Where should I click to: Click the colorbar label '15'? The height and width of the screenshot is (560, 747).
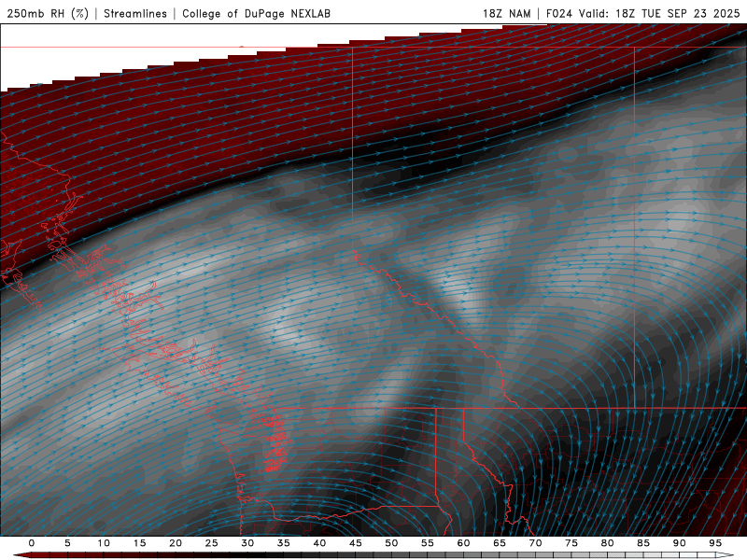coord(139,543)
